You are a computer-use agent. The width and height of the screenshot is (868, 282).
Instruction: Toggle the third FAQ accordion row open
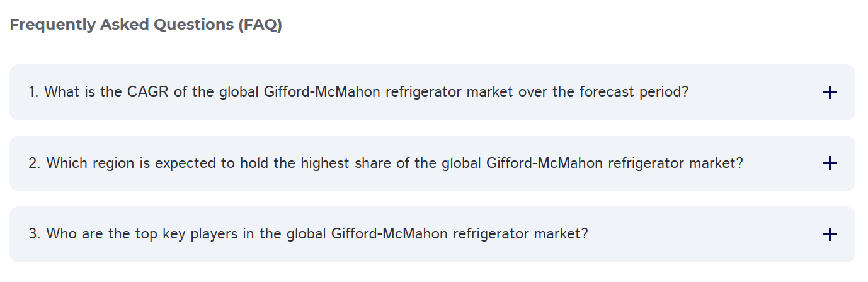tap(432, 234)
